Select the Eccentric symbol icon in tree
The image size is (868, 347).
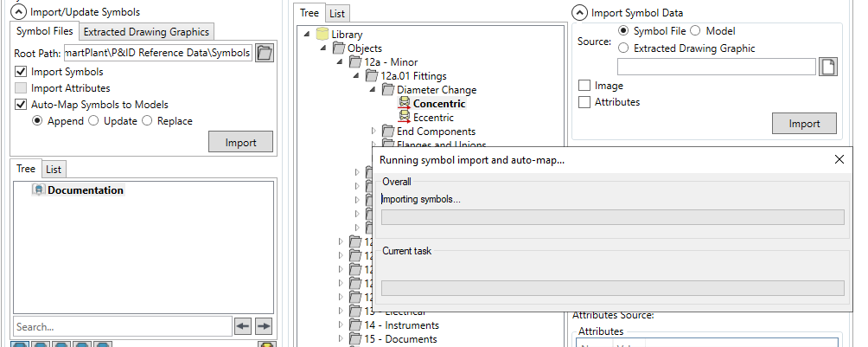pos(404,118)
